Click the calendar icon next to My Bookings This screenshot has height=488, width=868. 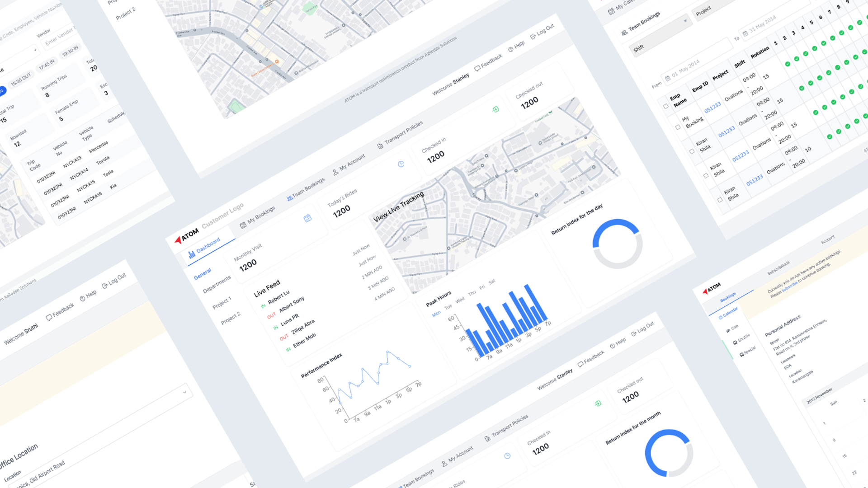pyautogui.click(x=243, y=225)
